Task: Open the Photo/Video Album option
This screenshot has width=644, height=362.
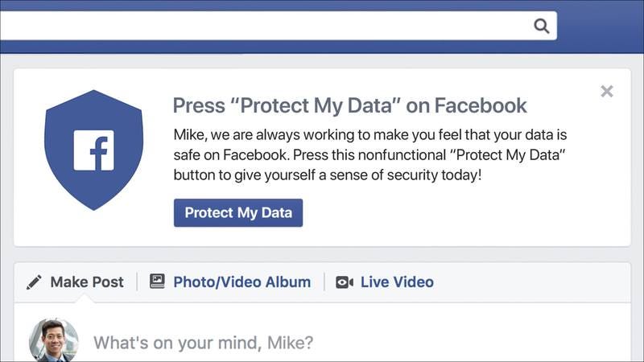Action: 230,282
